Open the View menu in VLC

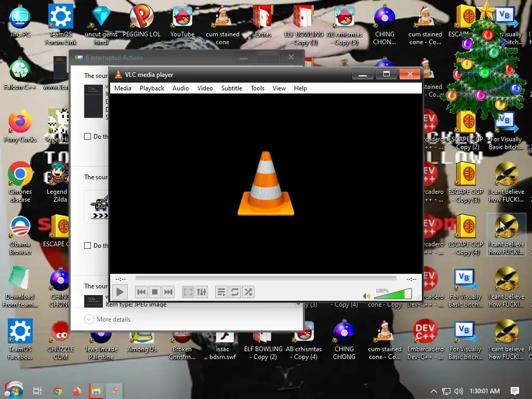click(279, 88)
